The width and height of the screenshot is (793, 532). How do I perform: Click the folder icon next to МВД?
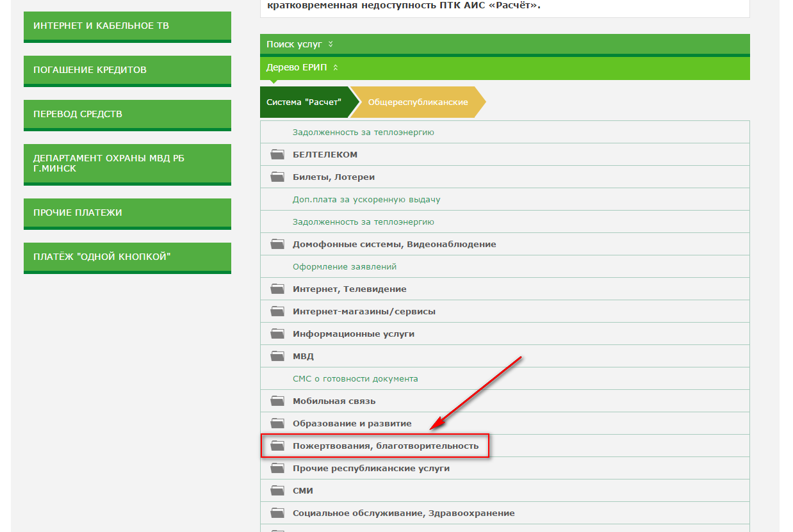coord(277,356)
